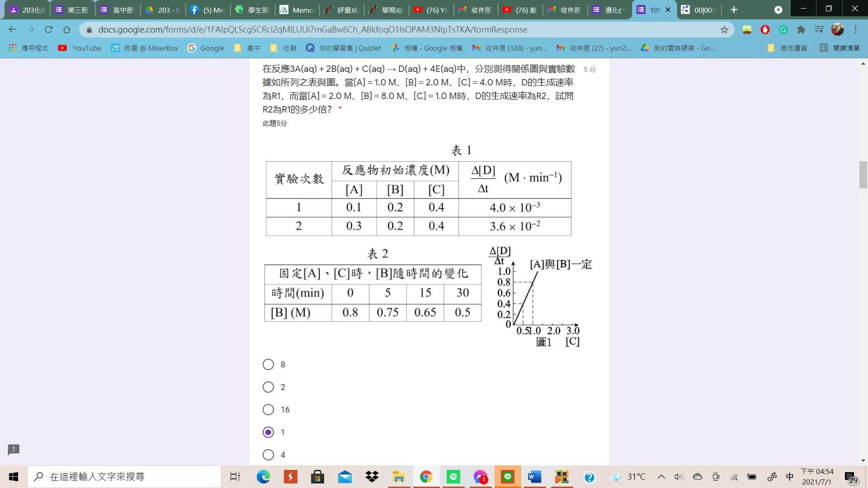Open the 收件匣 (328) Gmail bookmark
This screenshot has width=868, height=488.
pos(509,48)
